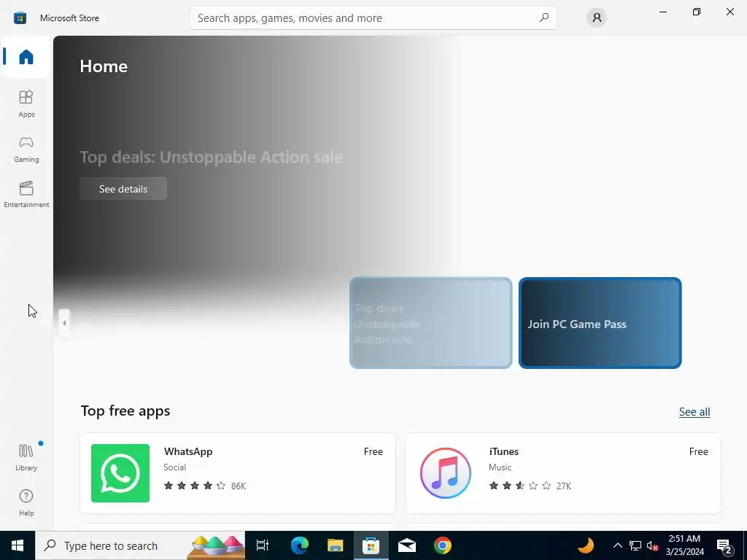
Task: Open the Apps section
Action: tap(26, 104)
